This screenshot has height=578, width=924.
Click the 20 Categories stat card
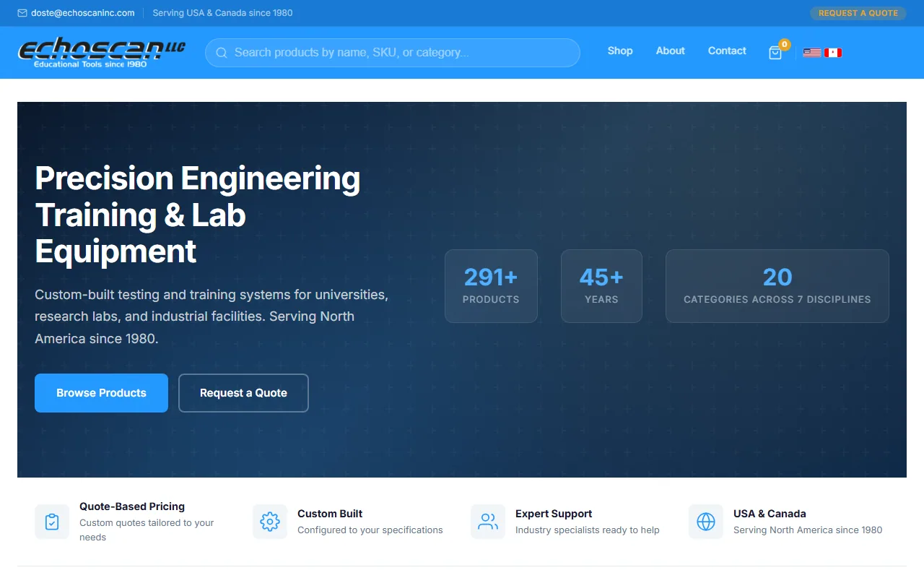(777, 286)
